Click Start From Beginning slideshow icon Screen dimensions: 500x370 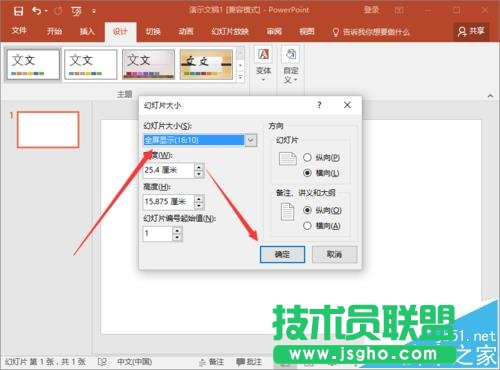point(77,11)
